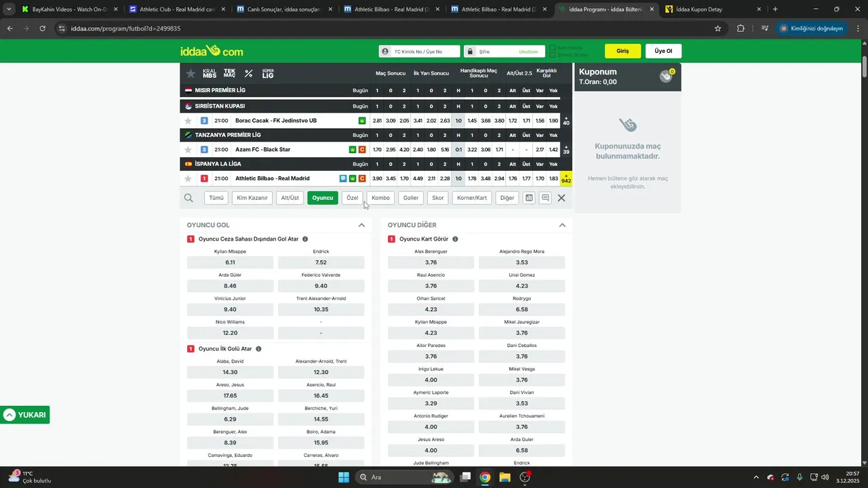Click the orange C icon on the Azam FC row

click(x=362, y=150)
